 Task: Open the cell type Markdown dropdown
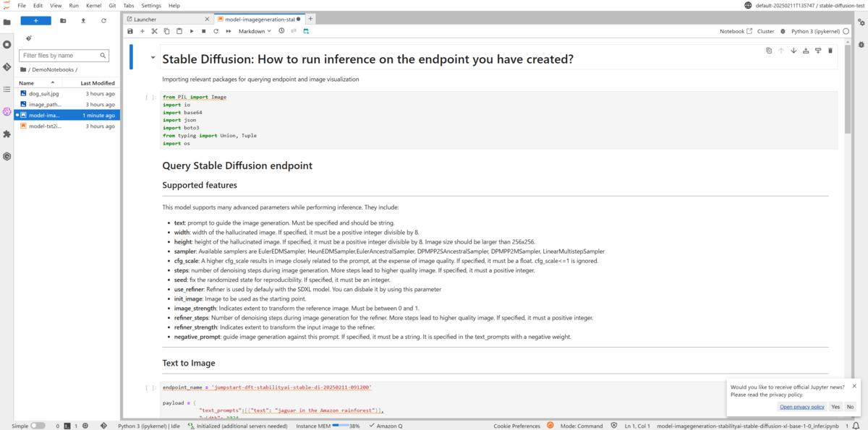point(255,31)
